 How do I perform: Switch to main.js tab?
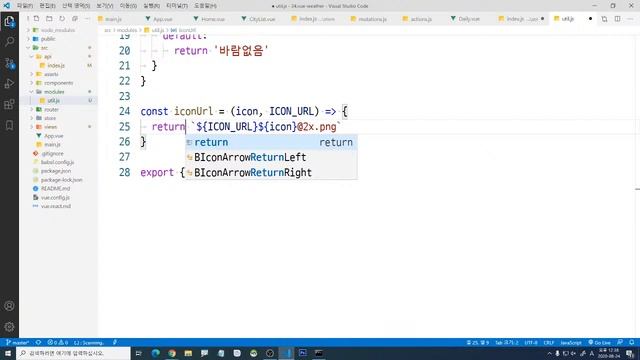[x=113, y=19]
